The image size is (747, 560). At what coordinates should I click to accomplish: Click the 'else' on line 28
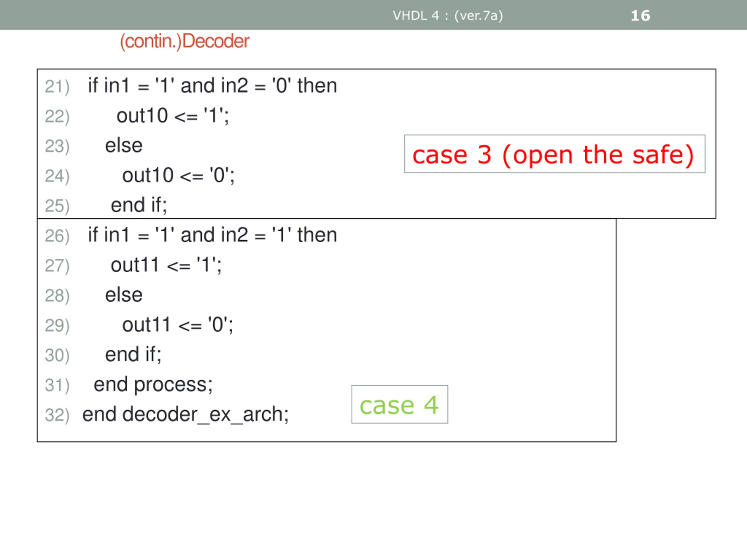click(x=124, y=295)
